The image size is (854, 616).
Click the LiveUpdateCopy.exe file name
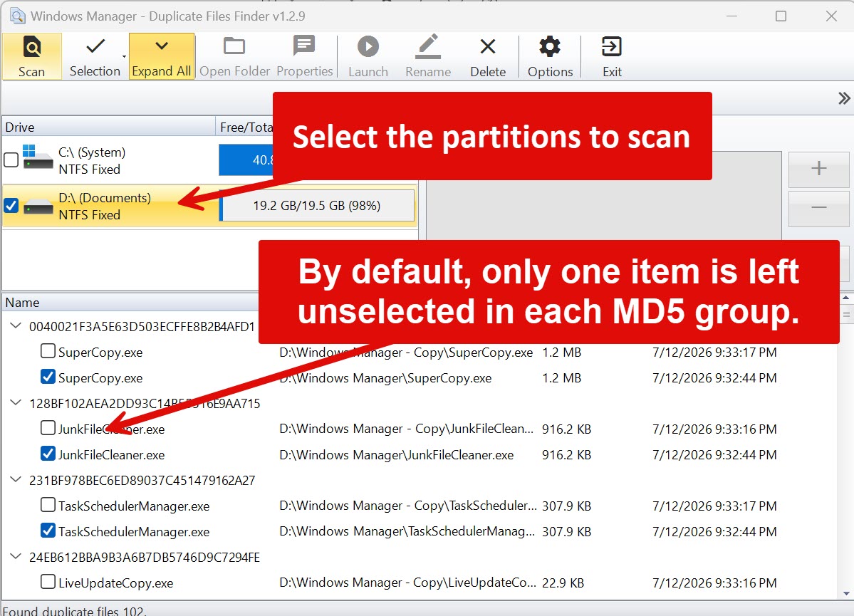115,583
